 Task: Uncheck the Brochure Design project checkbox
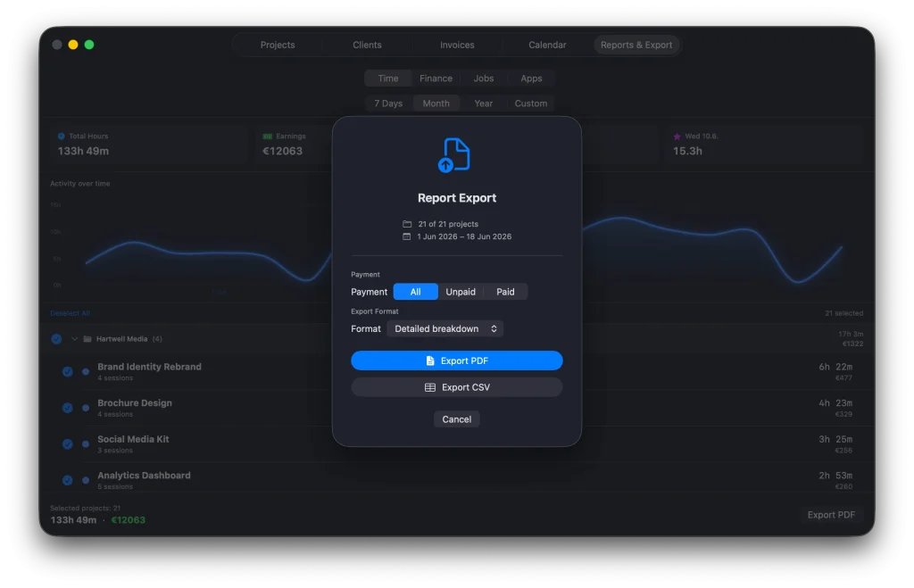tap(68, 408)
